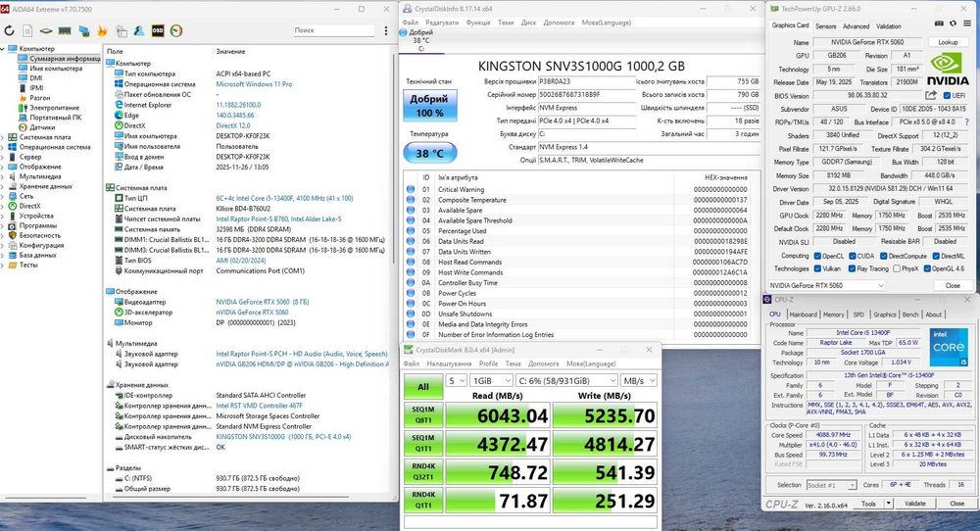Switch to the Mainboard tab in CPU-Z
The width and height of the screenshot is (980, 531).
coord(804,314)
